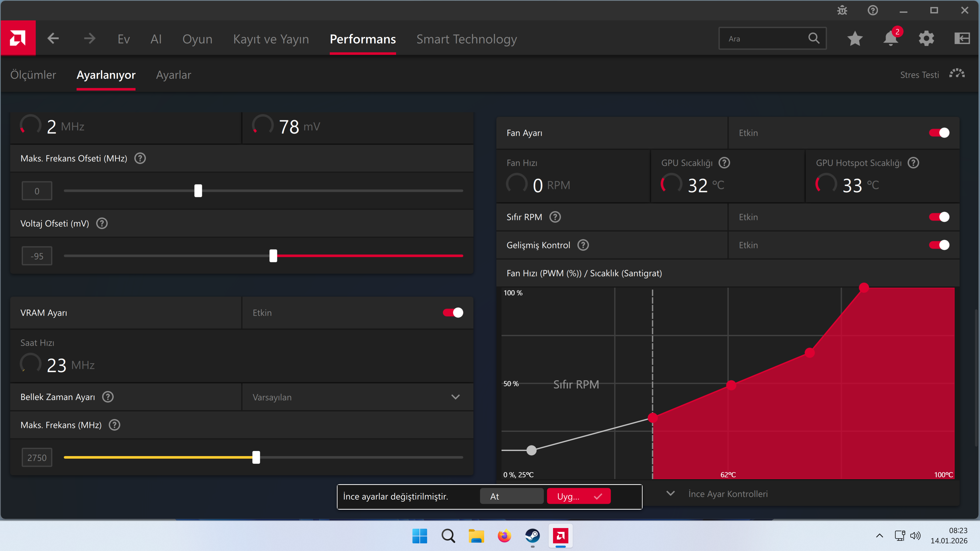Image resolution: width=980 pixels, height=551 pixels.
Task: Discard changes with the At button
Action: click(512, 496)
